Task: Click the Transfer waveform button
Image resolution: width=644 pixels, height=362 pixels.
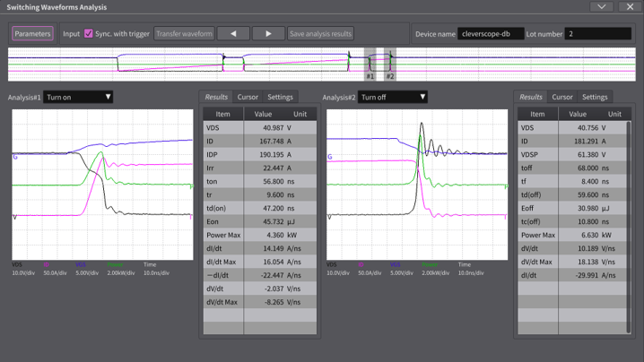Action: (x=184, y=34)
